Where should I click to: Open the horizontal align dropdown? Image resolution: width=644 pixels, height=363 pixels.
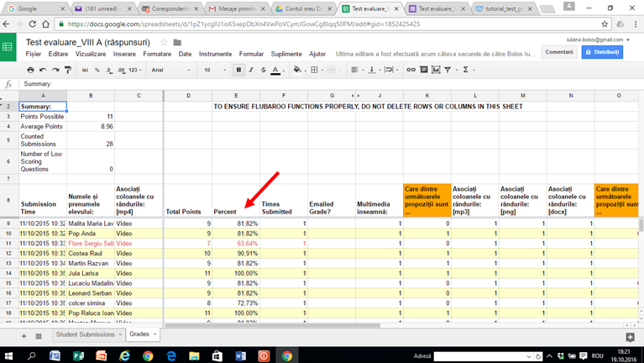358,70
